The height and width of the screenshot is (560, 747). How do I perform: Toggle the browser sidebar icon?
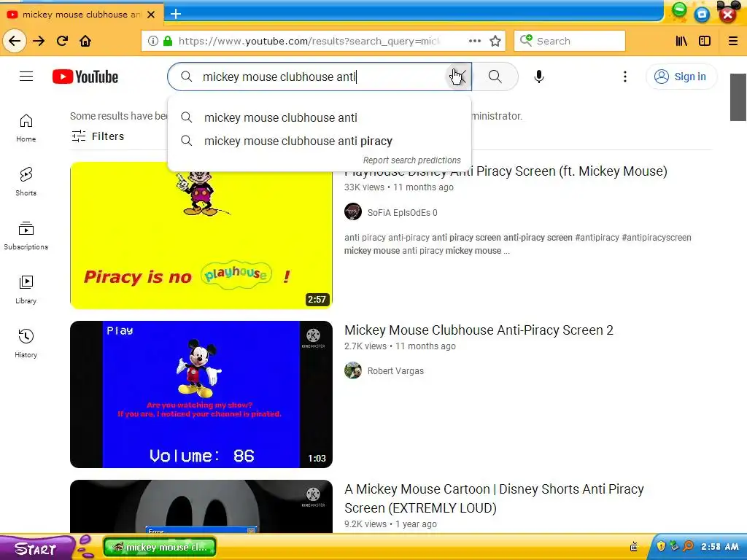(705, 41)
